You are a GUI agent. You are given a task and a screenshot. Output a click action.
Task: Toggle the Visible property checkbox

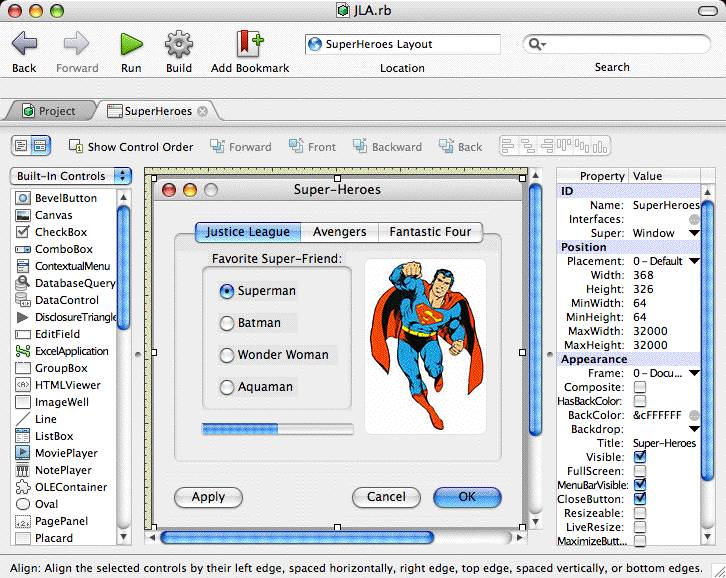(x=640, y=457)
